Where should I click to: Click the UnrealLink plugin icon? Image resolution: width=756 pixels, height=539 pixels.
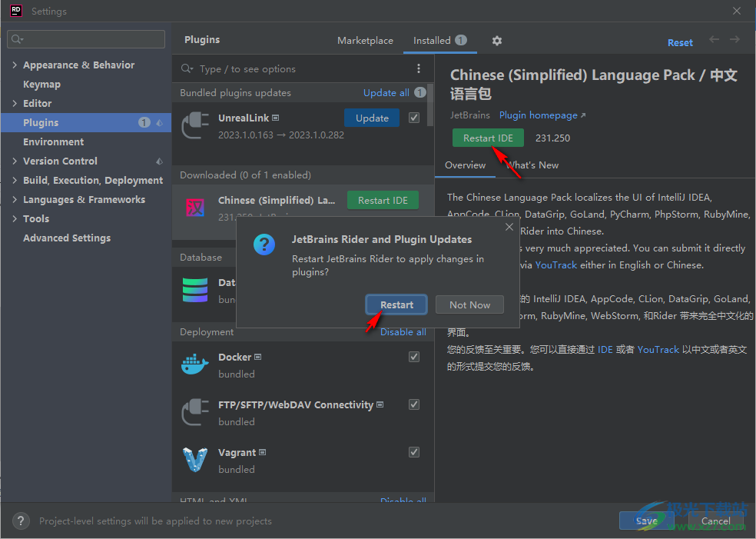tap(195, 126)
